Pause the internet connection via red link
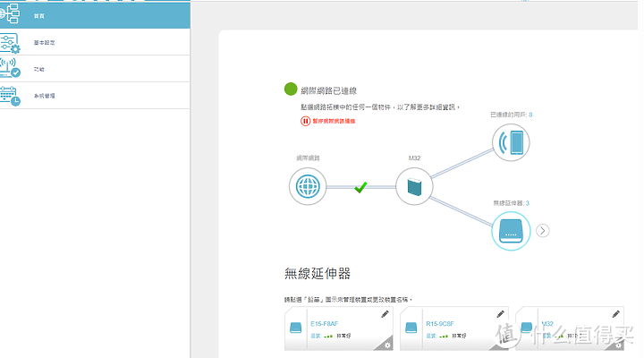The width and height of the screenshot is (644, 358). click(x=327, y=121)
